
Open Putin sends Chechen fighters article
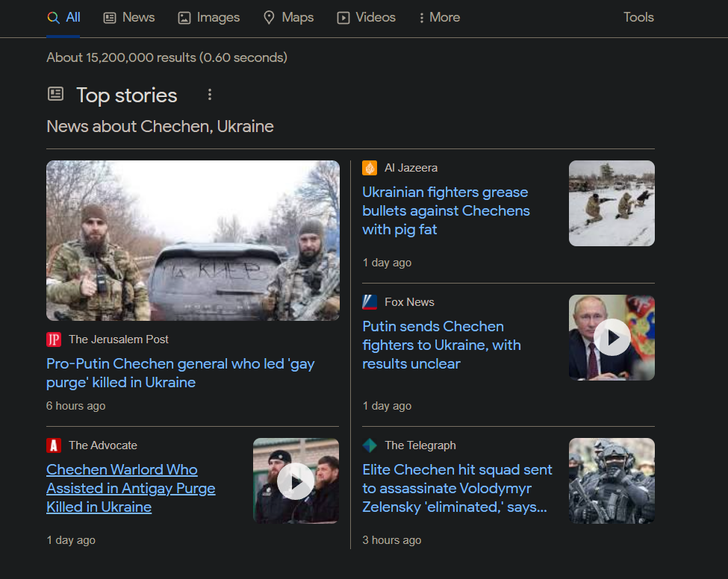click(x=441, y=345)
